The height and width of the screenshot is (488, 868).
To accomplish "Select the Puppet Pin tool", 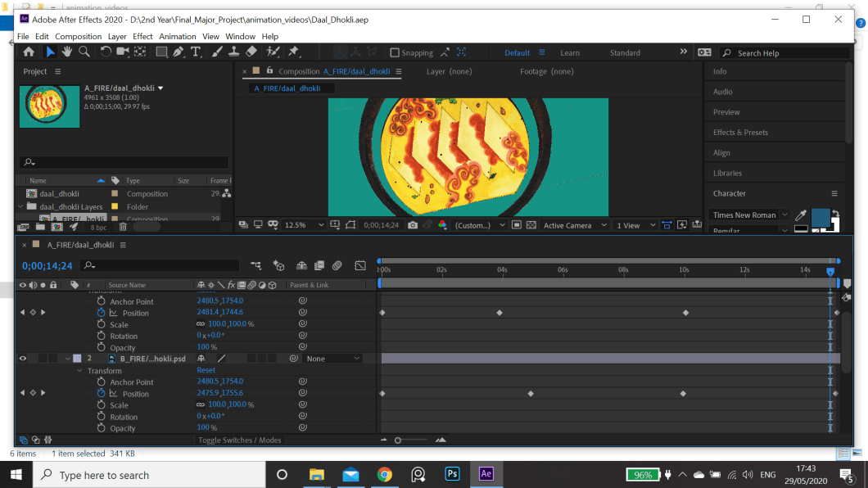I will (x=293, y=52).
